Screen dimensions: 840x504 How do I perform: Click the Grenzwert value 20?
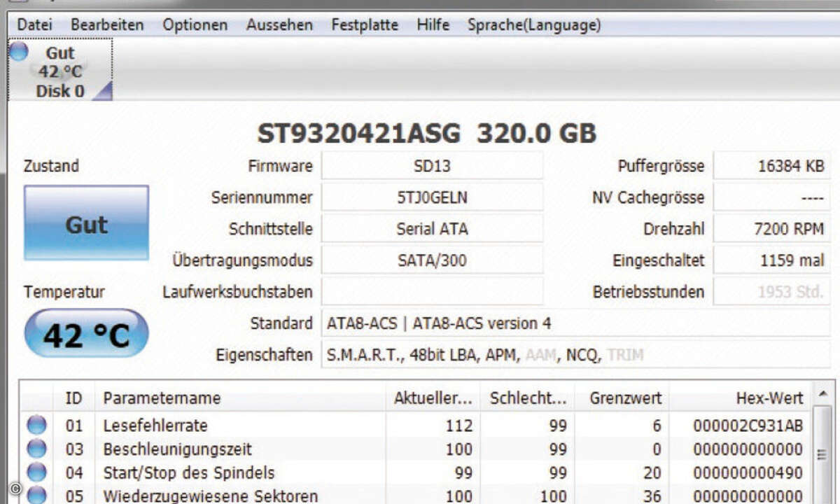652,472
